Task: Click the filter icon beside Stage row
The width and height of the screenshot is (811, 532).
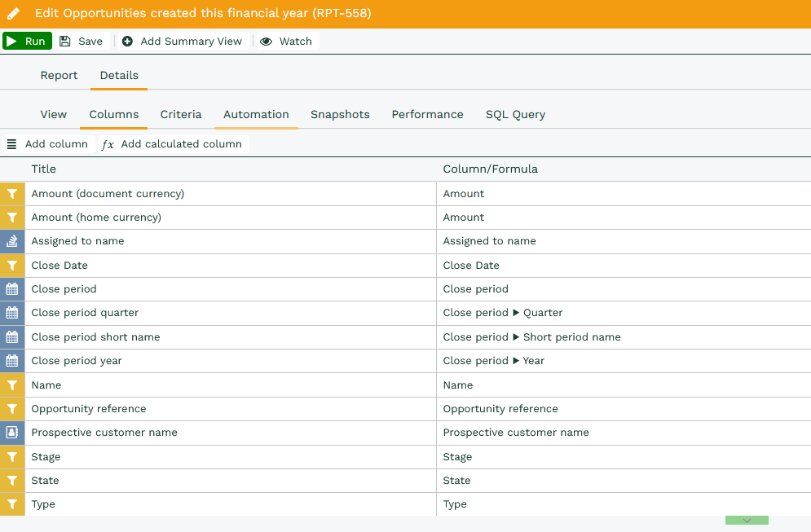Action: [12, 457]
